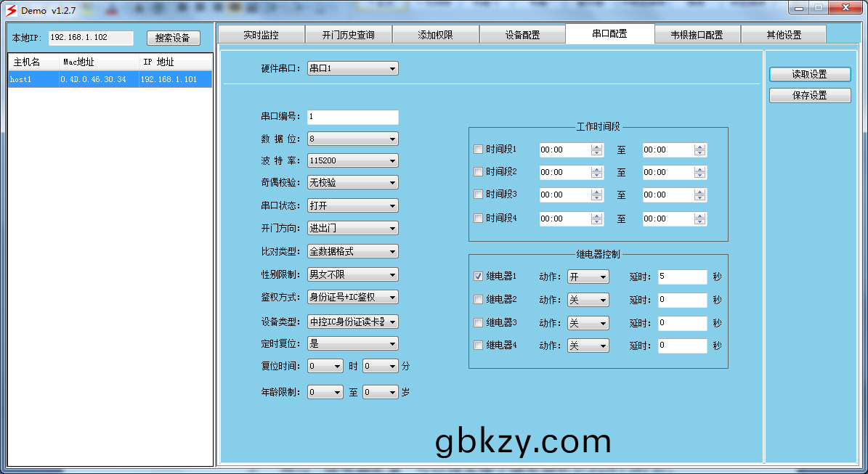This screenshot has height=474, width=868.
Task: Click up spinner on 时间段1 start time
Action: click(596, 147)
